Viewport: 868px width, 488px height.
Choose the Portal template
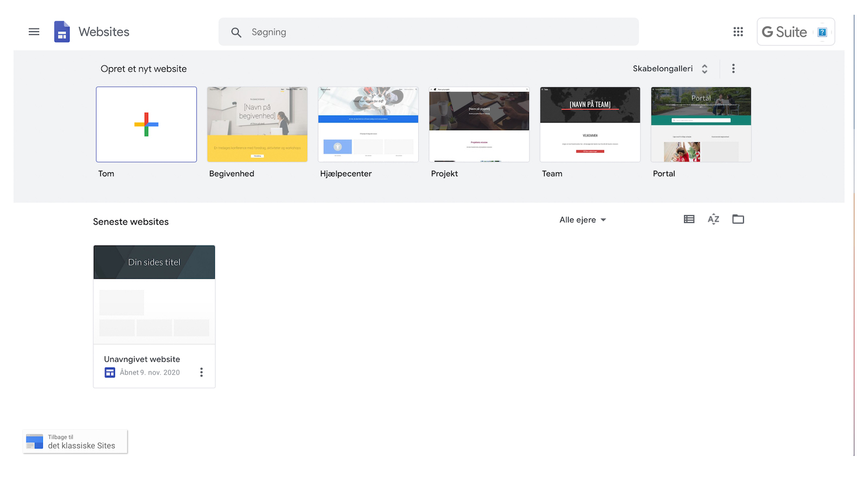click(x=700, y=124)
